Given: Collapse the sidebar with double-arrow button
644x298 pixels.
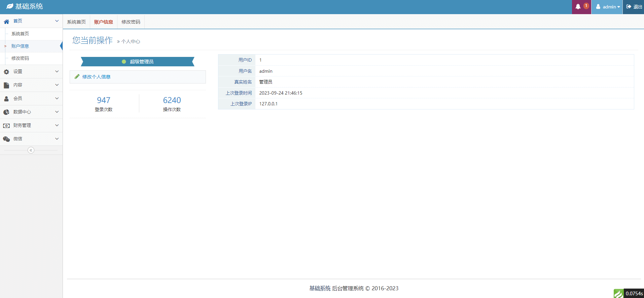Looking at the screenshot, I should click(x=31, y=150).
